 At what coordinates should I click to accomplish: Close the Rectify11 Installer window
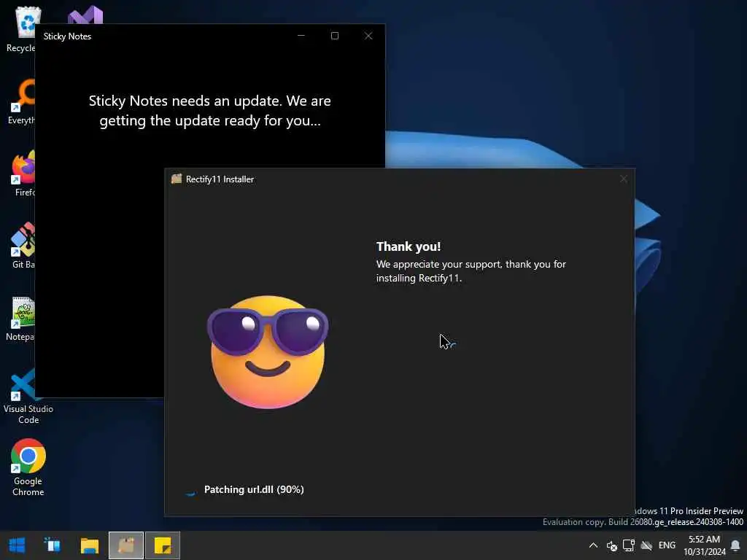[624, 179]
